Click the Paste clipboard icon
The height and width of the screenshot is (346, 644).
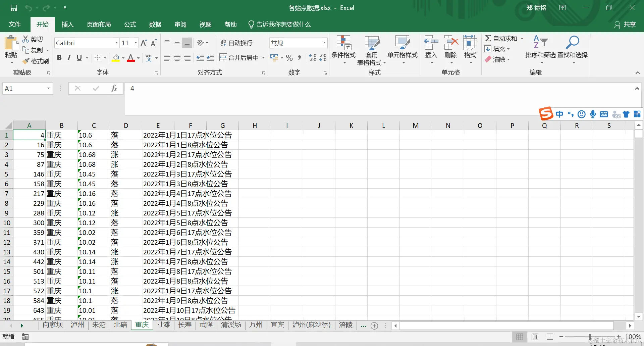(11, 44)
